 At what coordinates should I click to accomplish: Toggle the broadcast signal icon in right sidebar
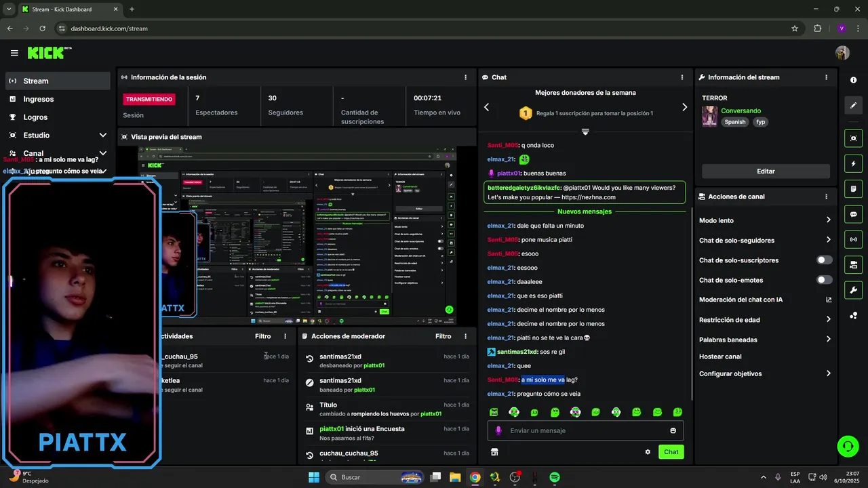853,239
